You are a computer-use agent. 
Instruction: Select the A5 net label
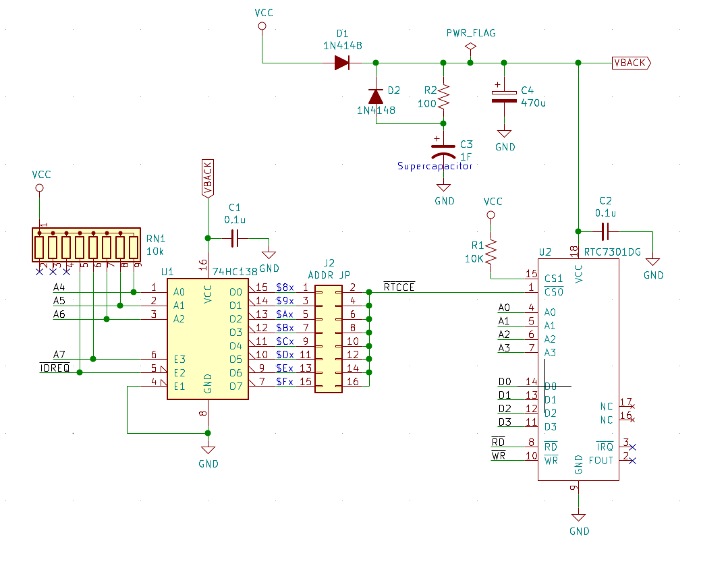tap(59, 300)
